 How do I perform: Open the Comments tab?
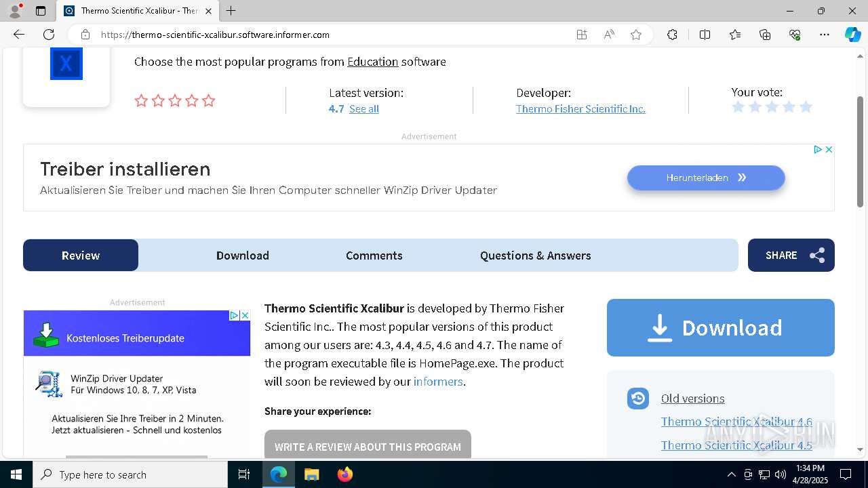coord(374,256)
